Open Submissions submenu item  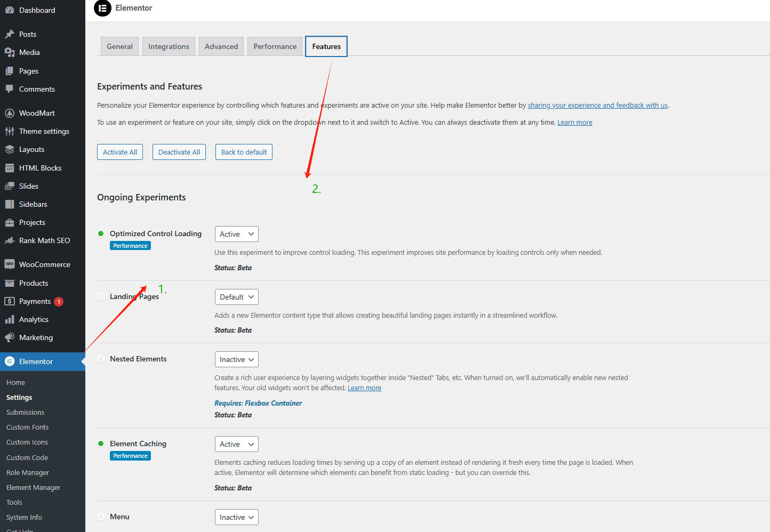coord(26,412)
